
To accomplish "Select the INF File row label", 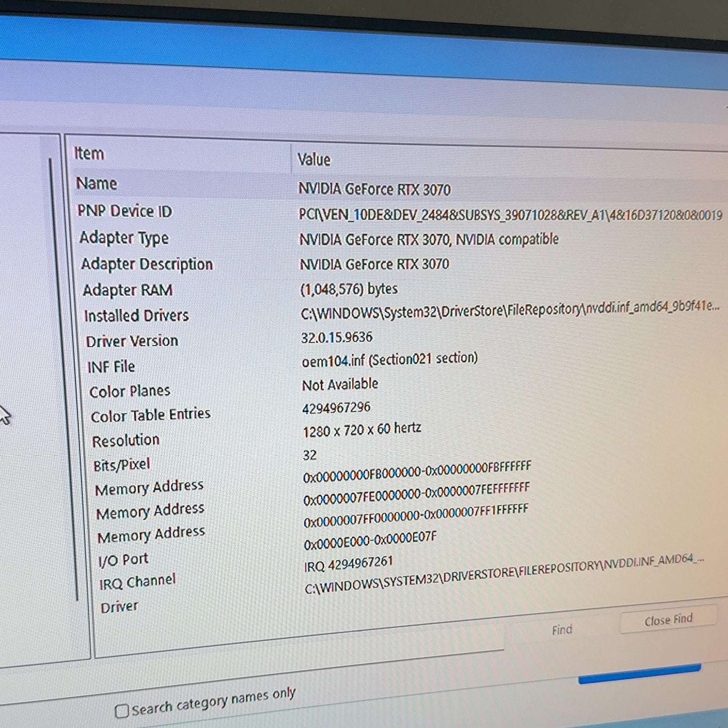I will pyautogui.click(x=111, y=366).
